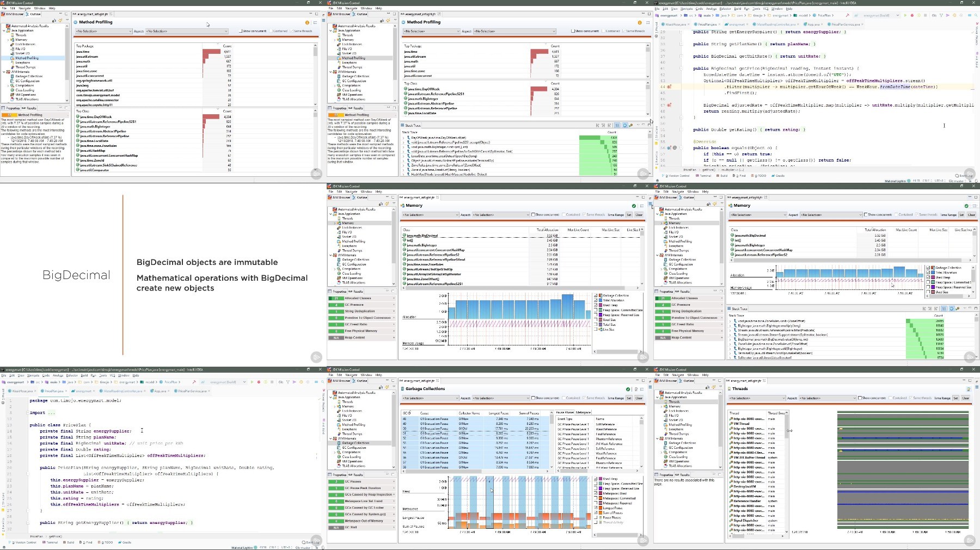Click Run icon in IntelliJ window showing PricePlan constructor

click(252, 382)
